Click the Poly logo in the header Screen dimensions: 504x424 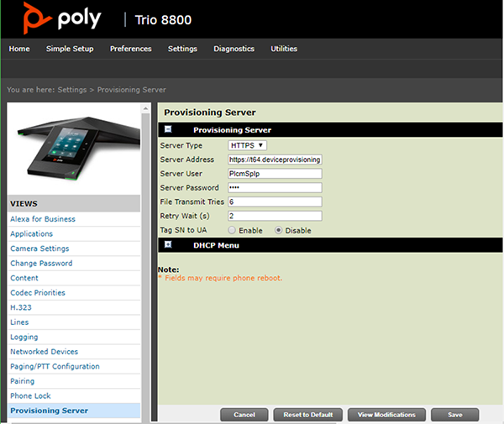coord(62,18)
